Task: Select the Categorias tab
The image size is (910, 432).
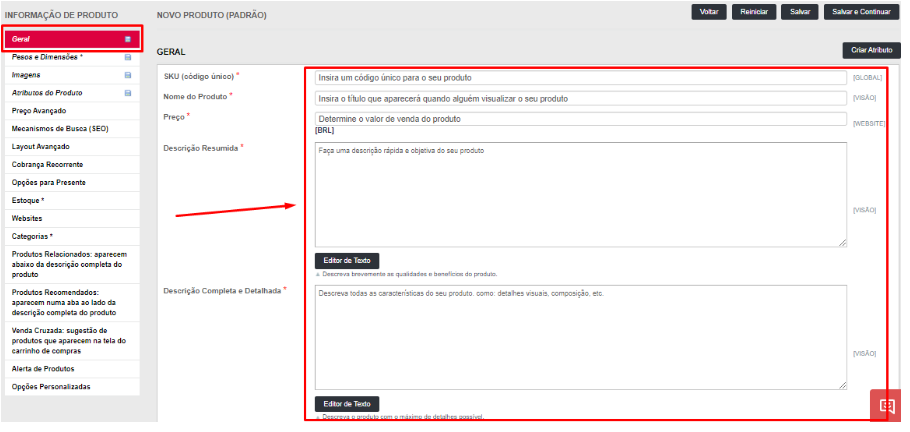Action: [32, 236]
